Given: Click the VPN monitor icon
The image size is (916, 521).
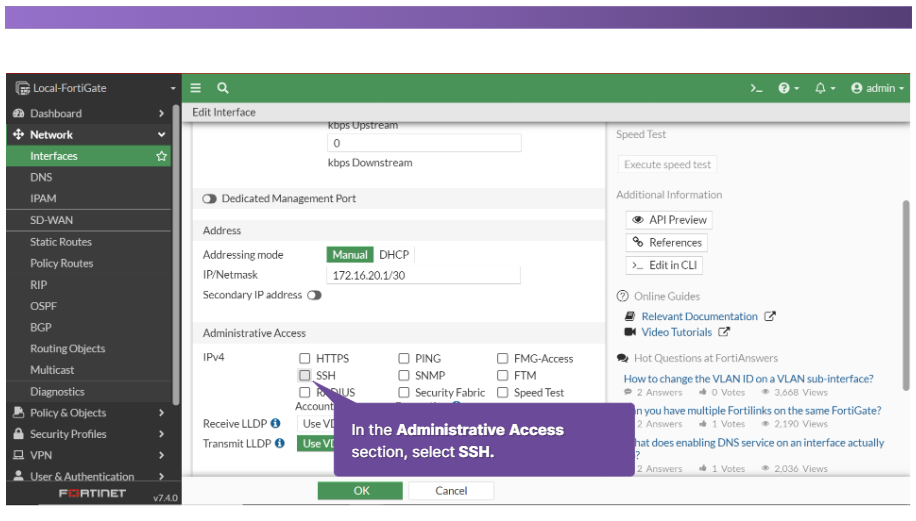Looking at the screenshot, I should pyautogui.click(x=19, y=454).
